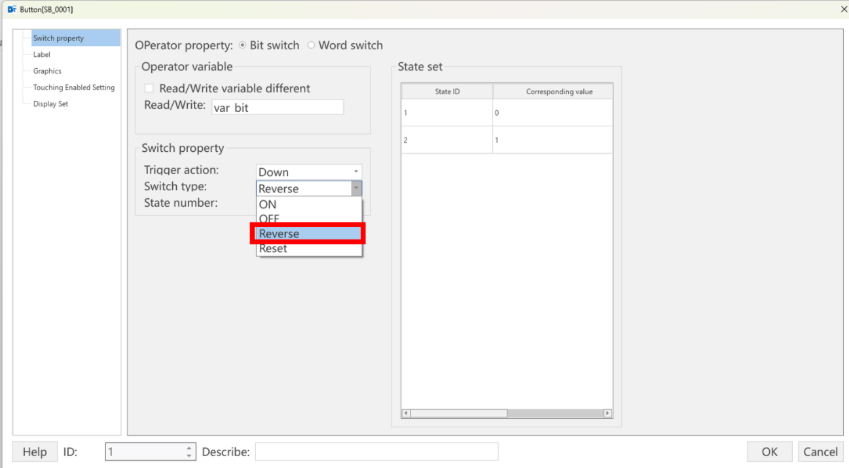Click the Help button
Screen dimensions: 849x468
(x=35, y=452)
